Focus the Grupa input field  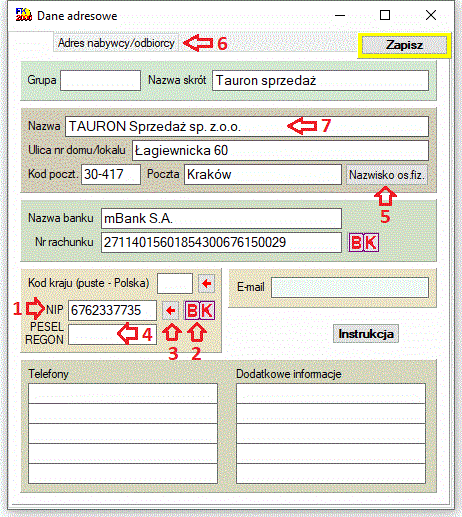(x=100, y=80)
